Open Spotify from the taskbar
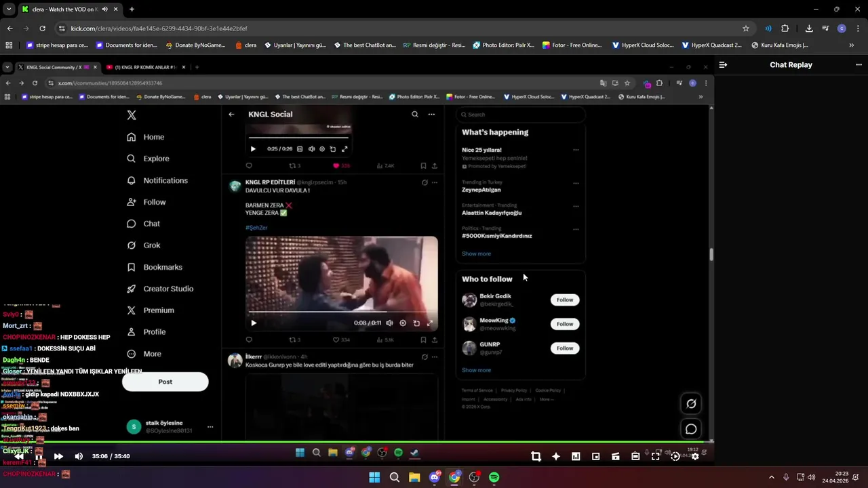Screen dimensions: 868x488 (x=494, y=477)
